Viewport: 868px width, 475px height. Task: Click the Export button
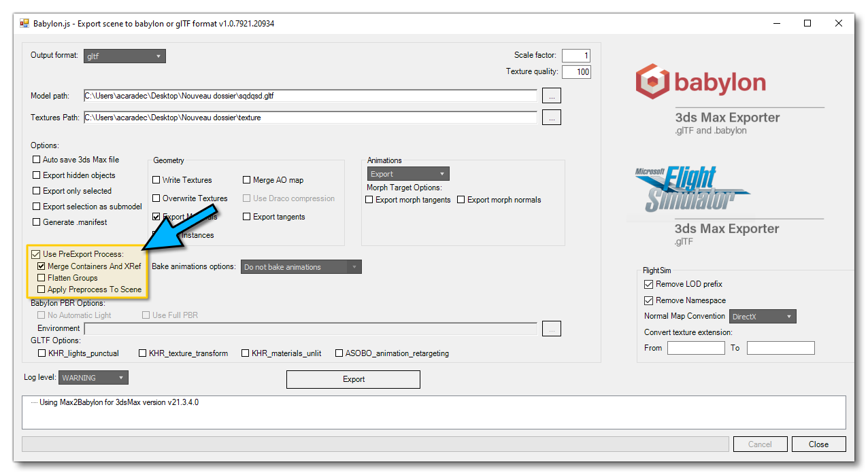(353, 379)
